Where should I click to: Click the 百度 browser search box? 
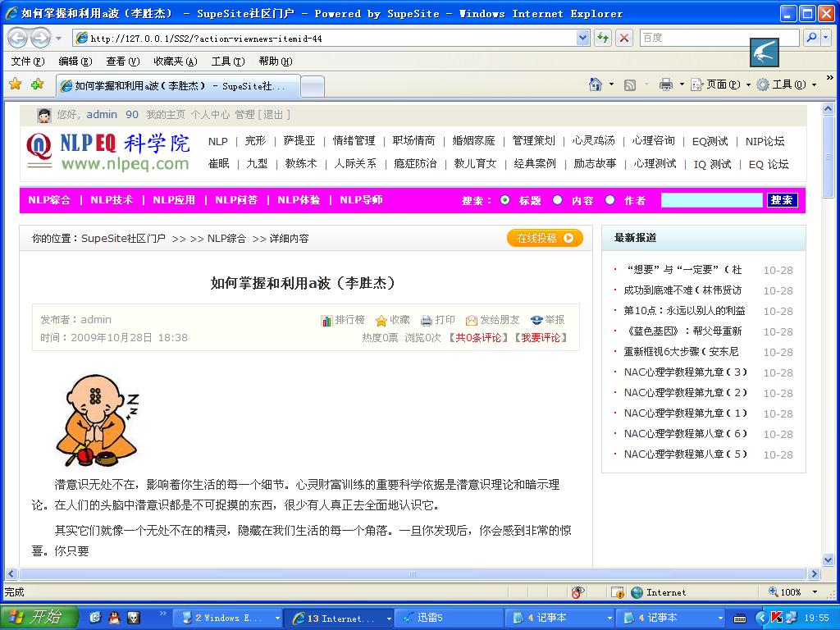720,38
